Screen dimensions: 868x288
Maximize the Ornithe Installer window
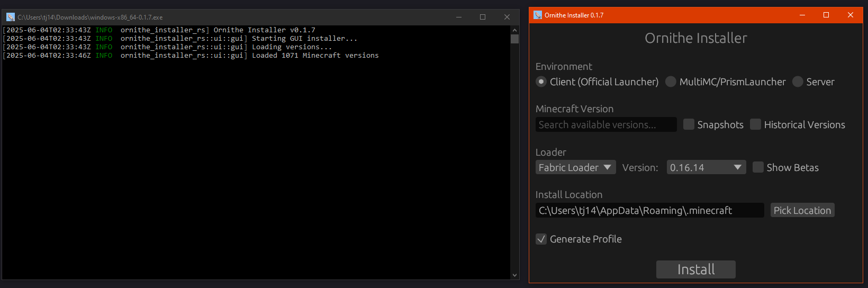[x=826, y=15]
